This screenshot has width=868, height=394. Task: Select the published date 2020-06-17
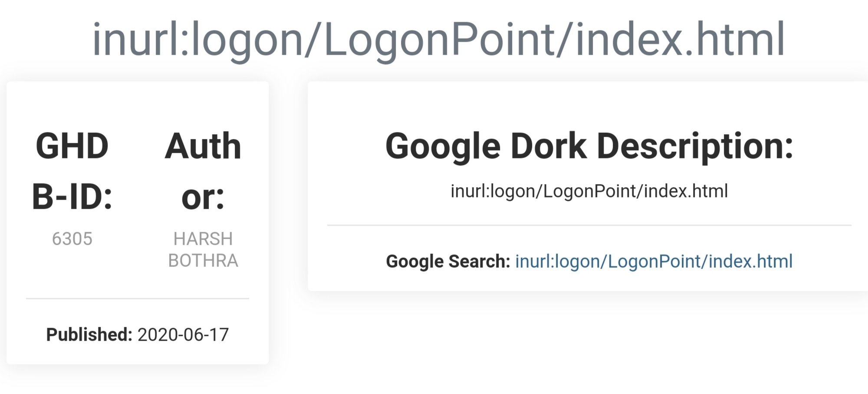click(x=183, y=335)
